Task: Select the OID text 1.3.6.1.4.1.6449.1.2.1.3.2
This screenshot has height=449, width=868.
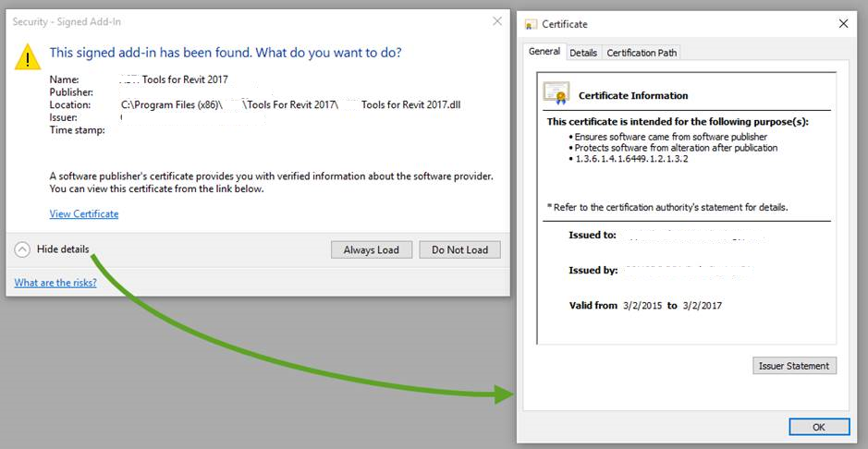Action: (631, 159)
